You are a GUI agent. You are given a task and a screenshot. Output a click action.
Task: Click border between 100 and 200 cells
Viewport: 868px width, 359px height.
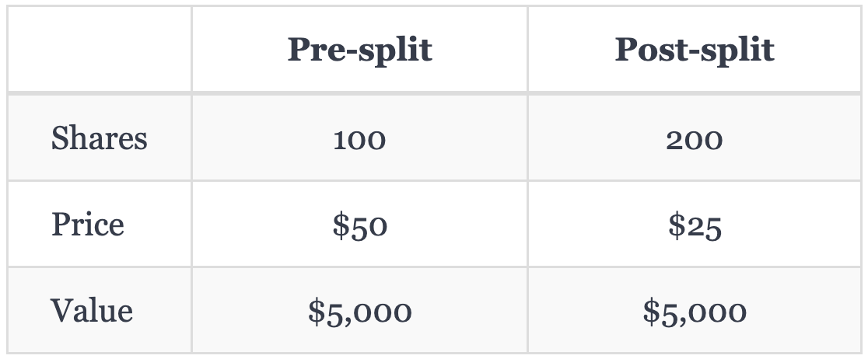pyautogui.click(x=527, y=138)
